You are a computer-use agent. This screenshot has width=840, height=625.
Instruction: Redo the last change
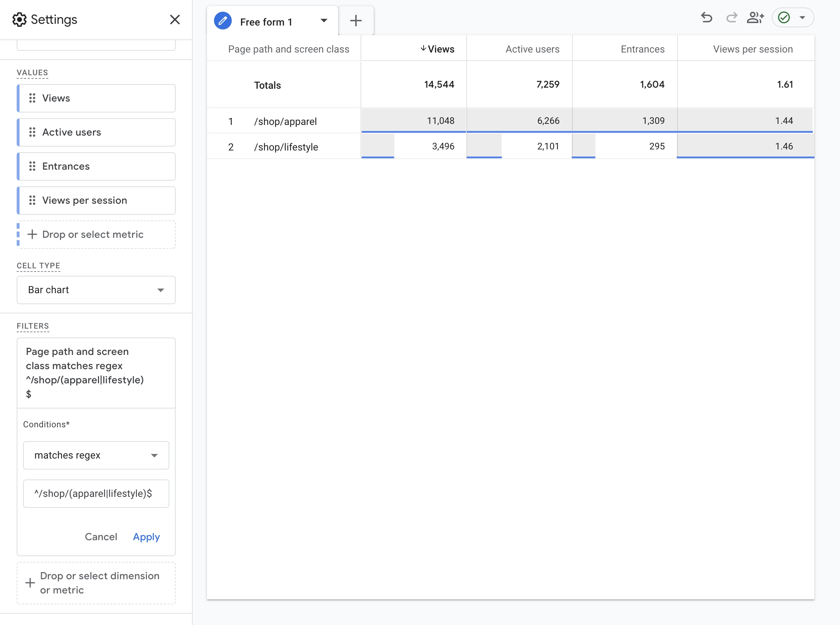pyautogui.click(x=731, y=18)
